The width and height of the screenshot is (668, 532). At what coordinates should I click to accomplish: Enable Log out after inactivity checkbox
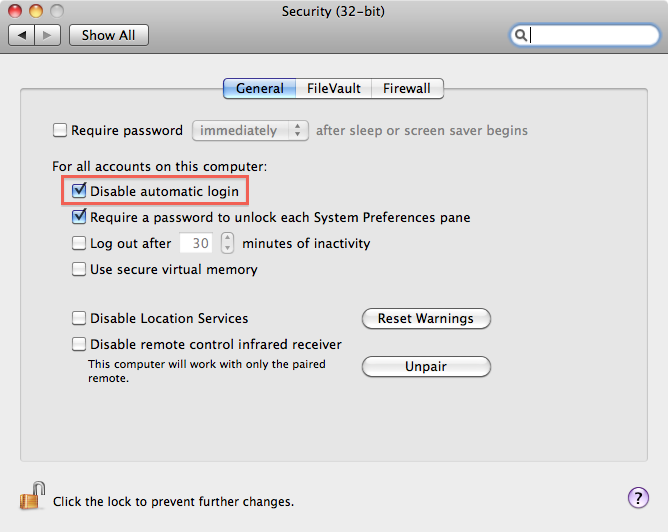coord(79,243)
